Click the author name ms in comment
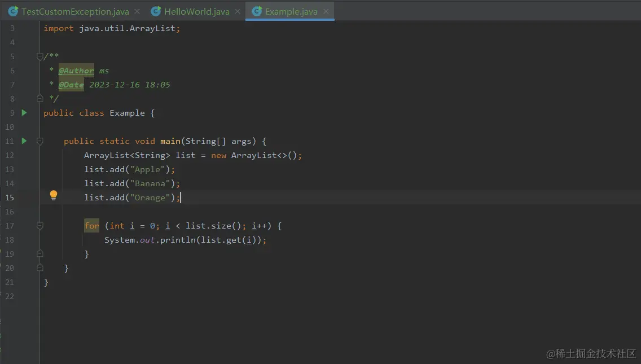This screenshot has height=364, width=641. pos(104,71)
